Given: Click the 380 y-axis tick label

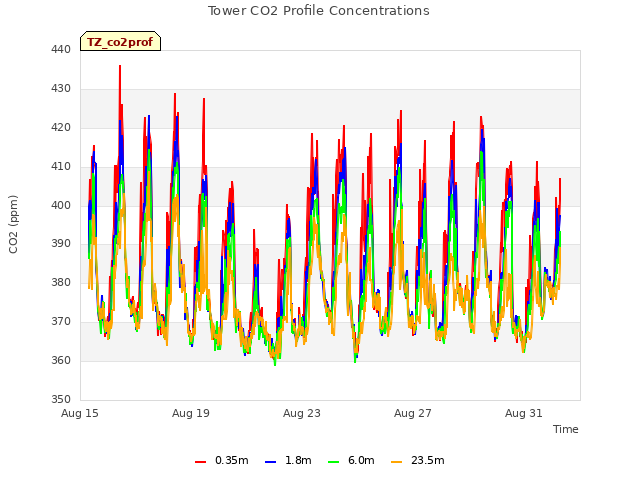Looking at the screenshot, I should pyautogui.click(x=61, y=282).
